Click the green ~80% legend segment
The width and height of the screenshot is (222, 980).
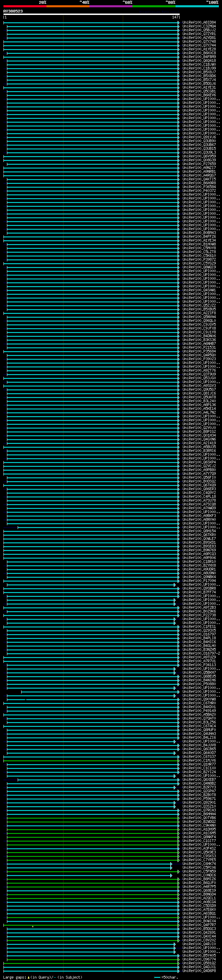pos(154,6)
